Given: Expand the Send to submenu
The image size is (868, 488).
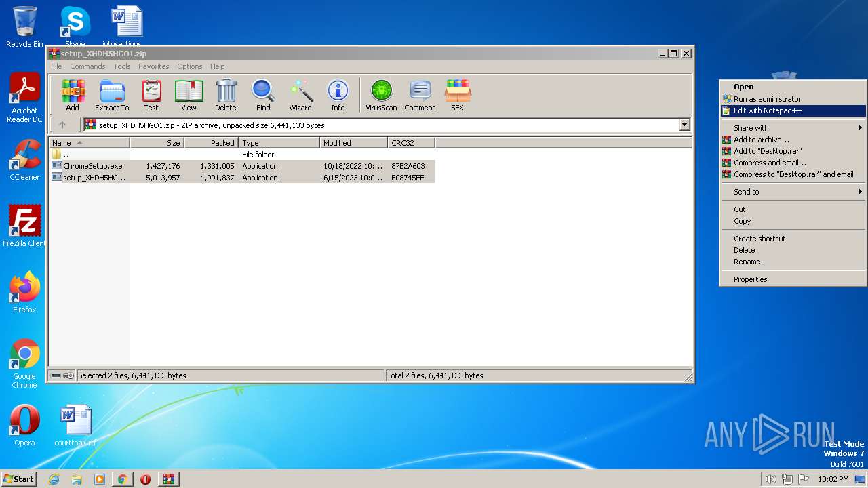Looking at the screenshot, I should point(793,192).
